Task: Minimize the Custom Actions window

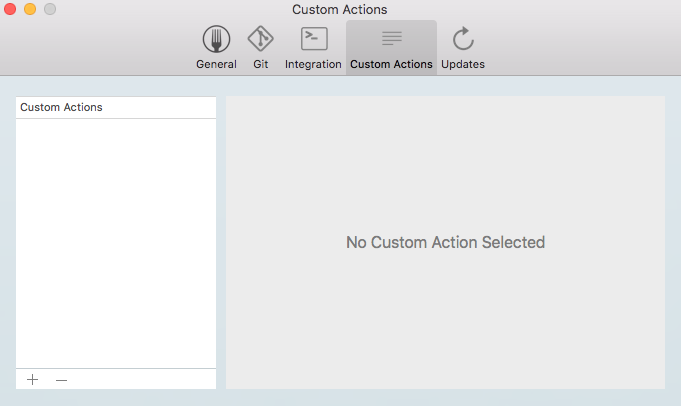Action: [30, 9]
